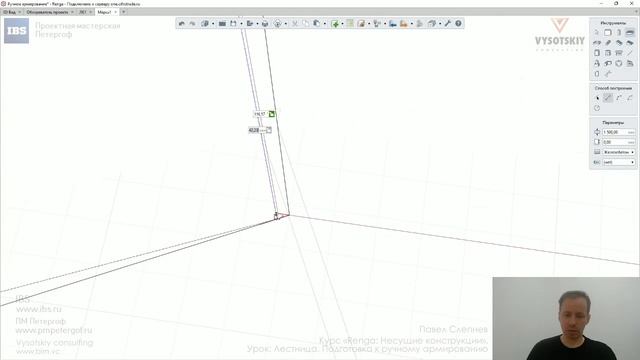The image size is (640, 360).
Task: Add a new tab with the plus button
Action: pyautogui.click(x=124, y=12)
